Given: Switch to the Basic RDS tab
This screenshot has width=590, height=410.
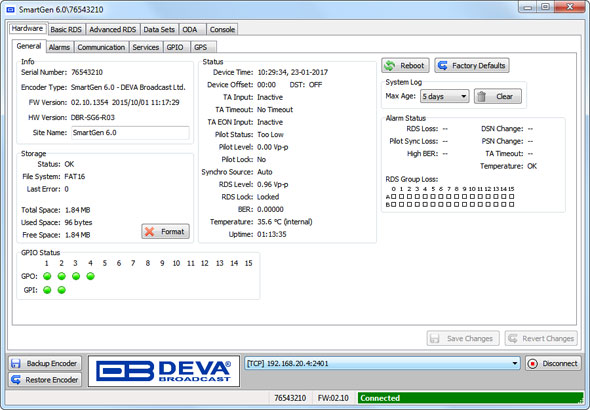Looking at the screenshot, I should pyautogui.click(x=66, y=29).
